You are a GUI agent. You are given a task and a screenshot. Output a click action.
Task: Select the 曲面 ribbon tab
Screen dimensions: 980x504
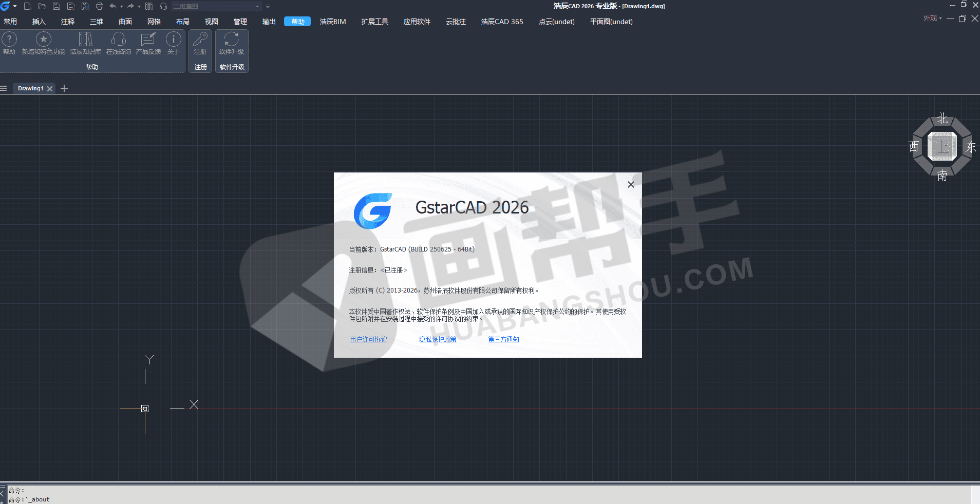(x=125, y=22)
